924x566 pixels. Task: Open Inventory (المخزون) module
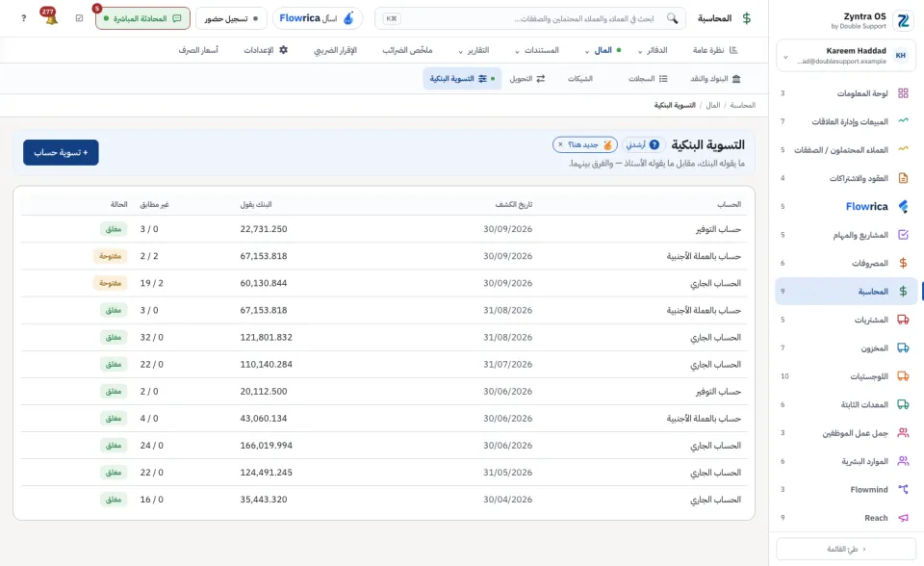pyautogui.click(x=846, y=347)
